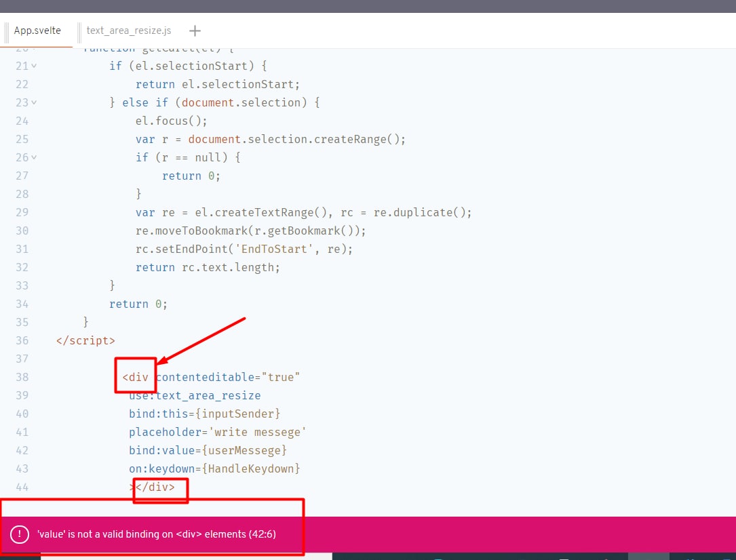Click the closing </div> tag
The width and height of the screenshot is (736, 560).
pyautogui.click(x=155, y=487)
